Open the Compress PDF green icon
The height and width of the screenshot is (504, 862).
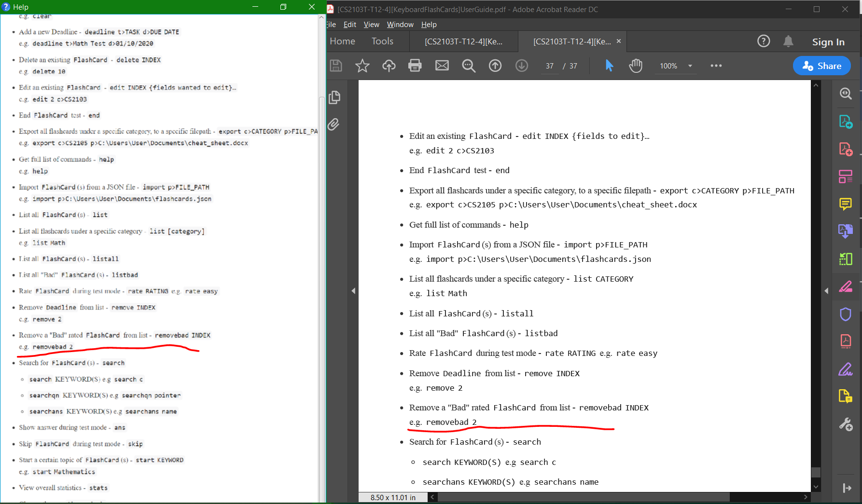tap(846, 259)
